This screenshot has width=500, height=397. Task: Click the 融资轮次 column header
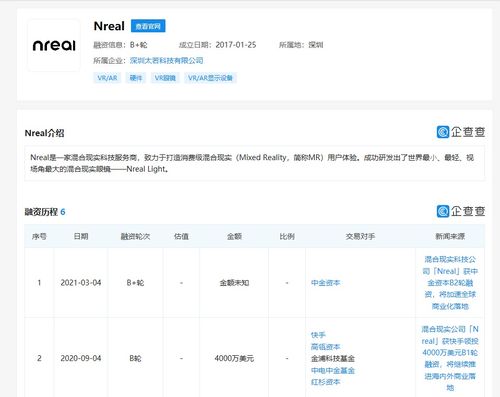click(x=135, y=236)
